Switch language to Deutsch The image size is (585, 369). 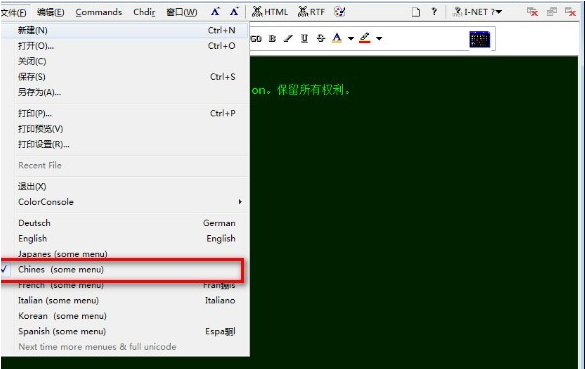[x=125, y=223]
